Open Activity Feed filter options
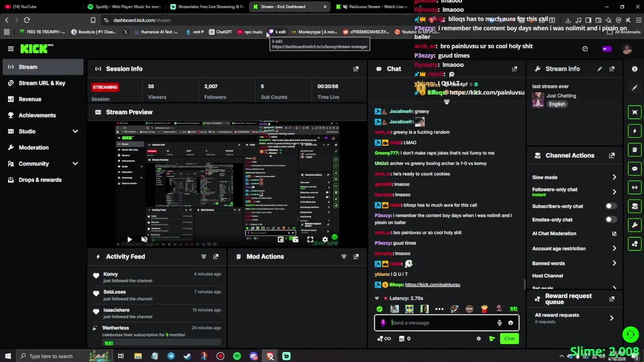644x362 pixels. pyautogui.click(x=204, y=256)
